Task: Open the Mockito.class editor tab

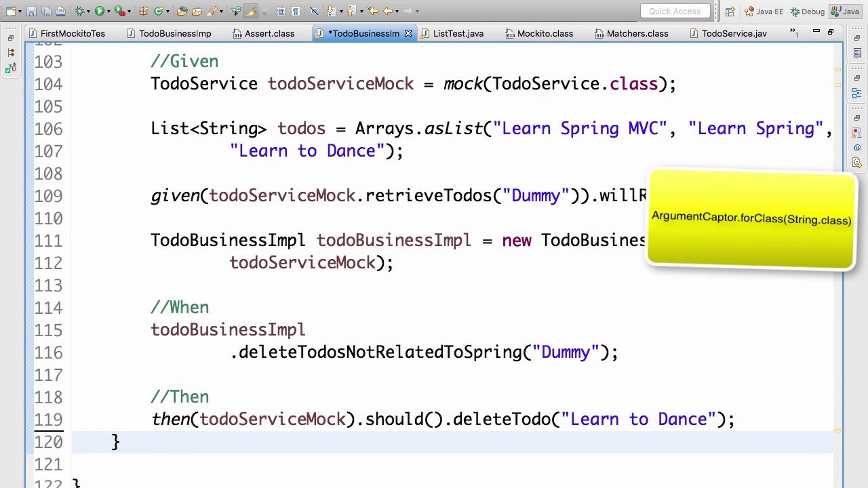Action: pos(545,33)
